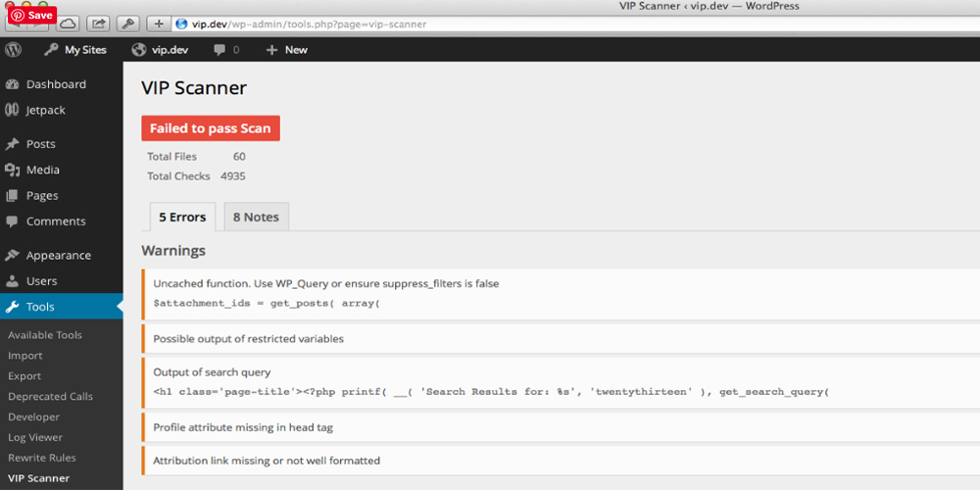This screenshot has height=490, width=980.
Task: Expand the New content menu
Action: click(286, 49)
